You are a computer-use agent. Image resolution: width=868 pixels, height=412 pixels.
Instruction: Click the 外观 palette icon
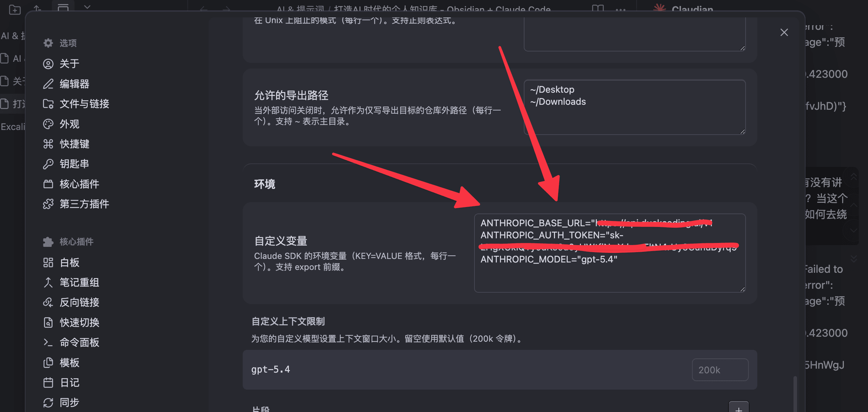coord(48,124)
